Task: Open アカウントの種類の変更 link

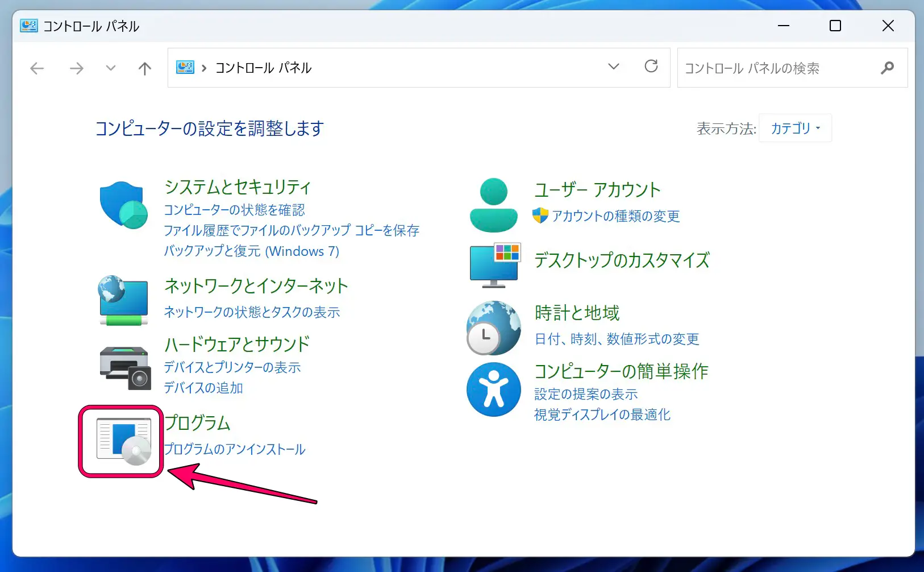Action: point(615,216)
